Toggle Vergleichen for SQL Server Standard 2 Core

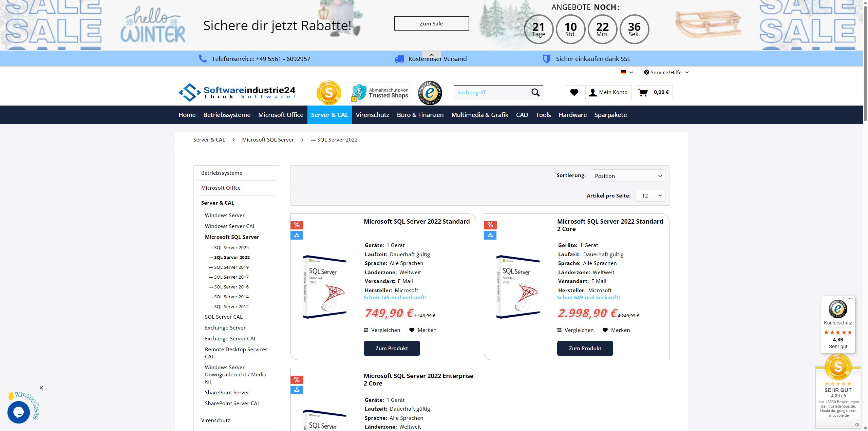[x=575, y=330]
